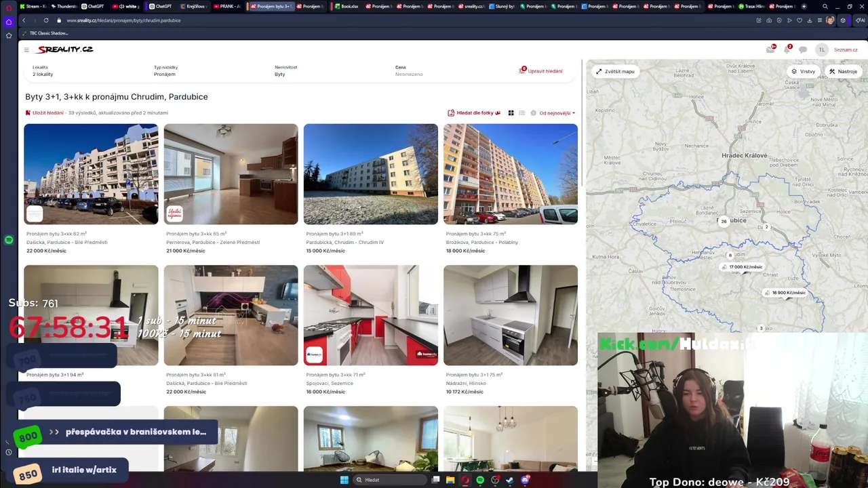Click Zvětšit mapu button
868x488 pixels.
point(615,71)
